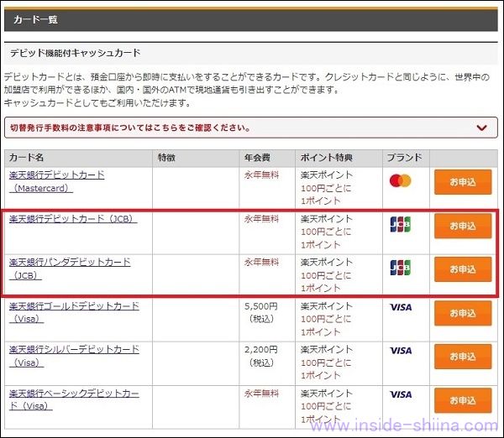Open 楽天銀行デビットカード(JCB) link
The image size is (504, 438).
73,219
